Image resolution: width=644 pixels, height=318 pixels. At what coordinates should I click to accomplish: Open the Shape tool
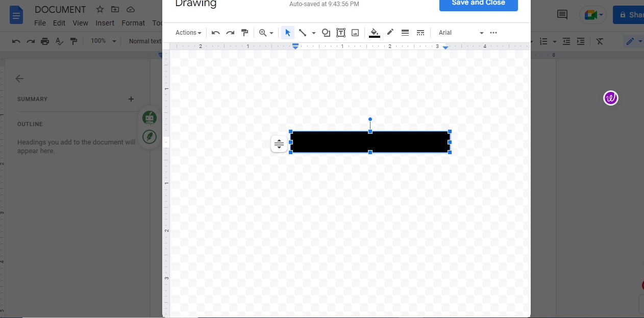[326, 32]
